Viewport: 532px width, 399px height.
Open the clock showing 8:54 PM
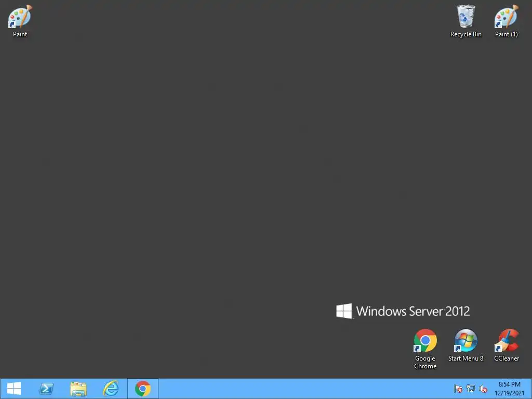509,389
